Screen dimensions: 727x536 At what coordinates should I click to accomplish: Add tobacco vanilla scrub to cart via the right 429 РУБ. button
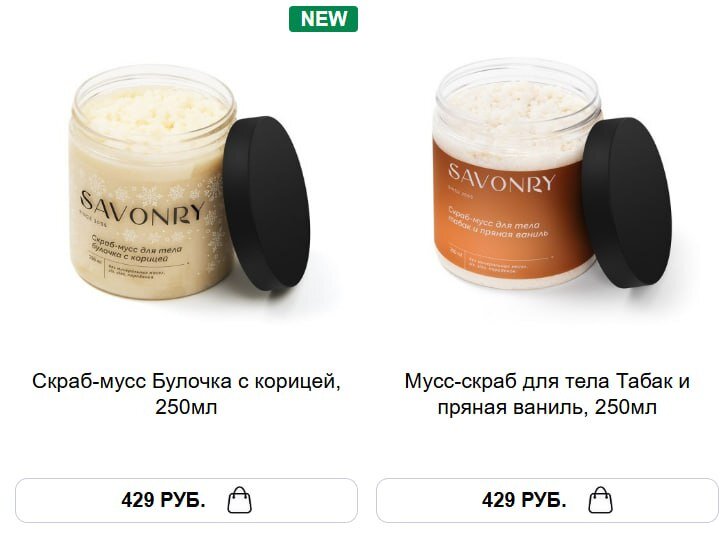[x=547, y=500]
